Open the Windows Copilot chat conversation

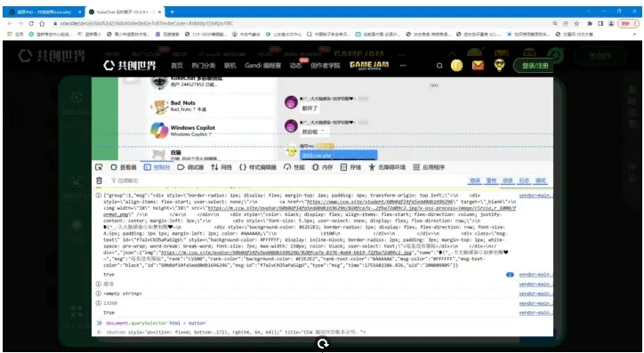pos(209,131)
